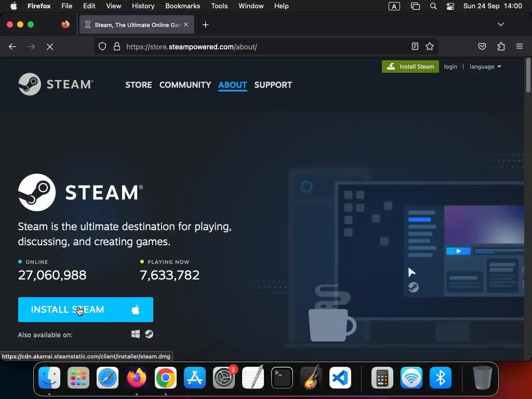Open the Bluetooth app in dock

click(x=441, y=378)
